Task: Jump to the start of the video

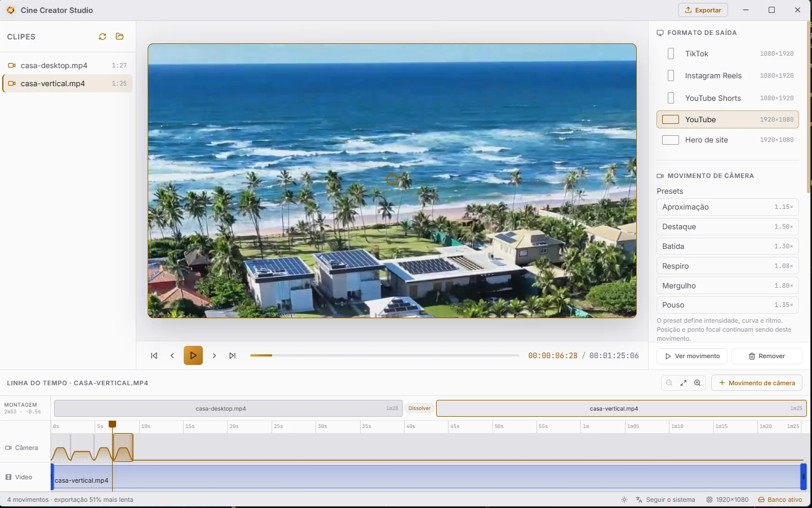Action: 154,356
